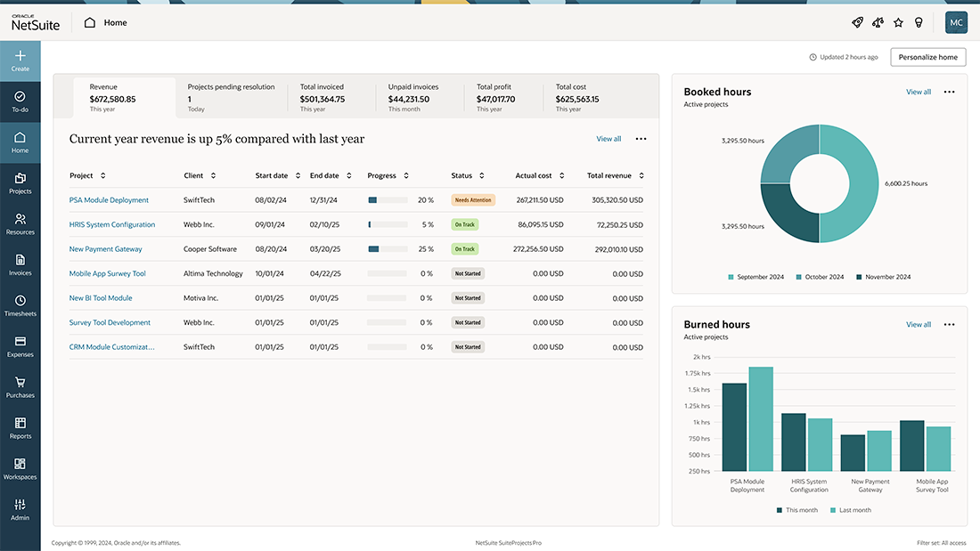Click the progress bar for New Payment Gateway

pos(389,248)
